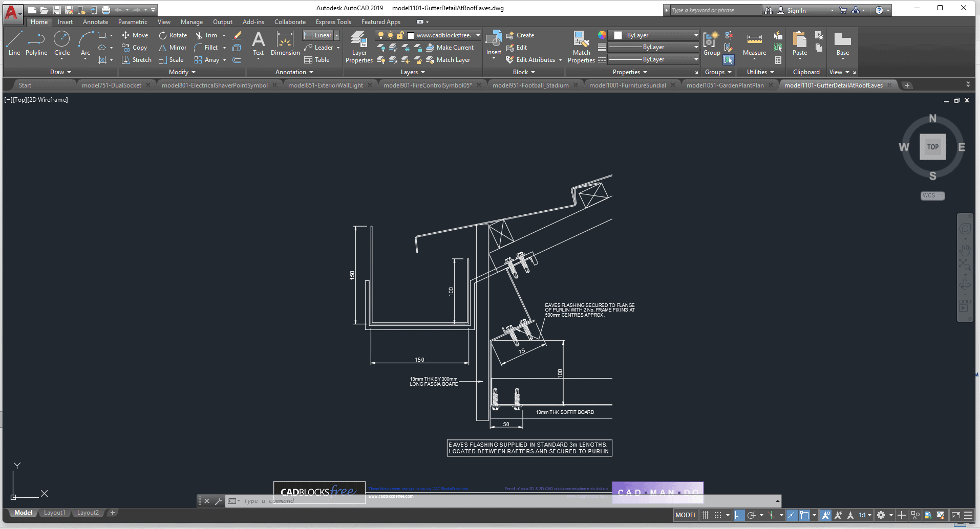
Task: Activate the Stretch modify tool
Action: click(136, 60)
